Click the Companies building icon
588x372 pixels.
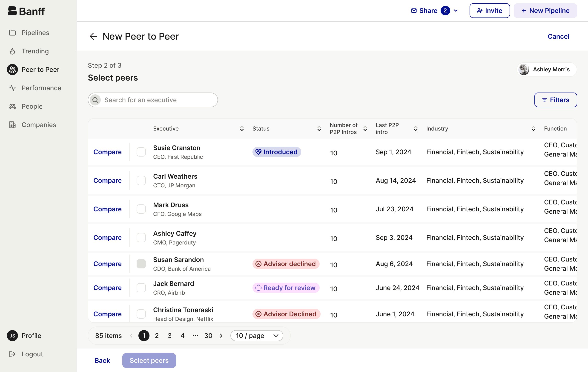tap(12, 125)
